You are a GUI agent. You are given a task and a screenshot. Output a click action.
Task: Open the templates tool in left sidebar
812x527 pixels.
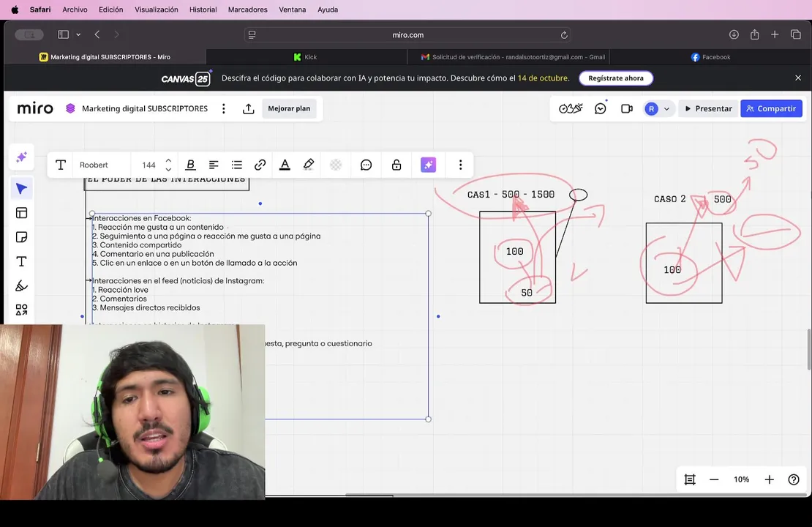(21, 213)
